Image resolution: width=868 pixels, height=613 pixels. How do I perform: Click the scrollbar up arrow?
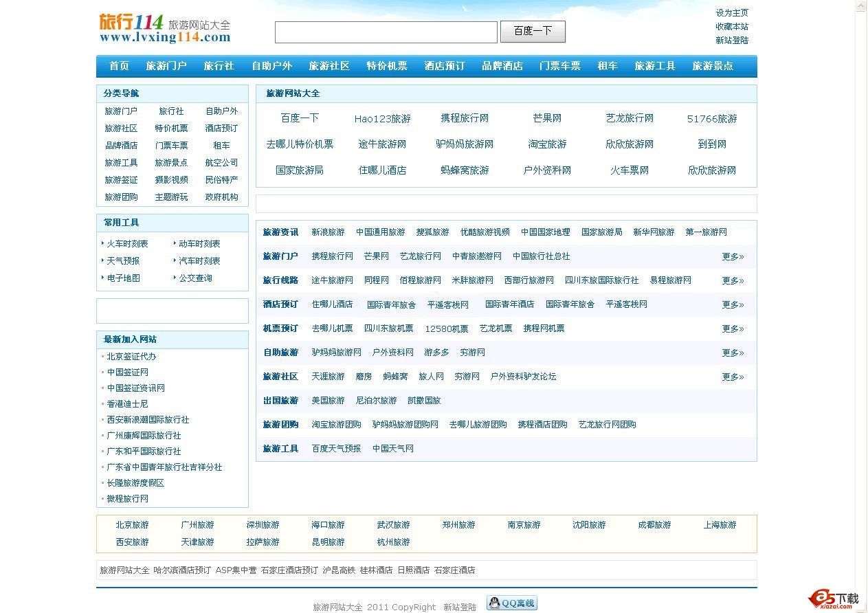[861, 5]
